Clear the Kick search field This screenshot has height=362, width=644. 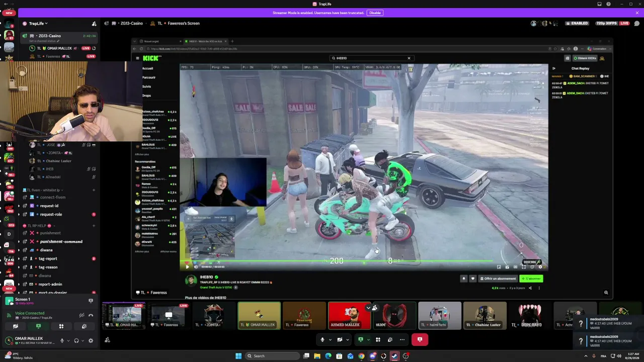[409, 58]
